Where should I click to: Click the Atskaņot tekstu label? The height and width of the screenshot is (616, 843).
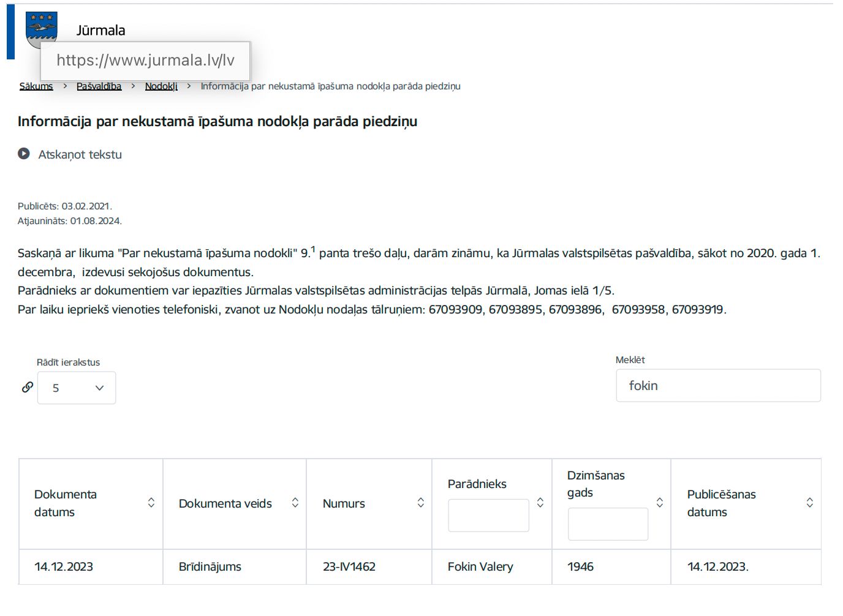pyautogui.click(x=80, y=154)
